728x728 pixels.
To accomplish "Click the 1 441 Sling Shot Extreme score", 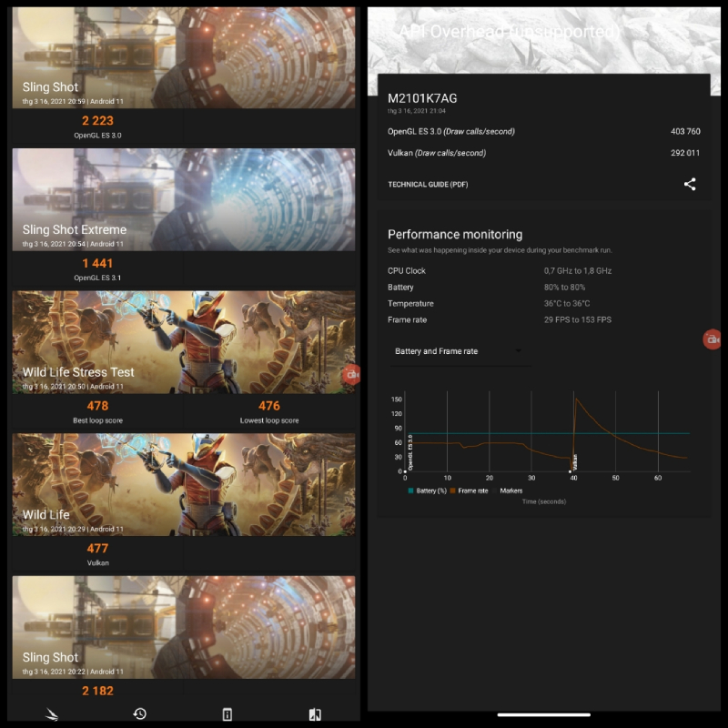I will 97,263.
